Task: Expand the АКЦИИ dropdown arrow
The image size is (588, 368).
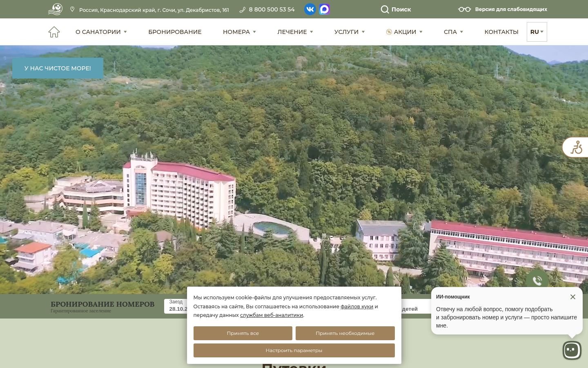Action: coord(421,32)
